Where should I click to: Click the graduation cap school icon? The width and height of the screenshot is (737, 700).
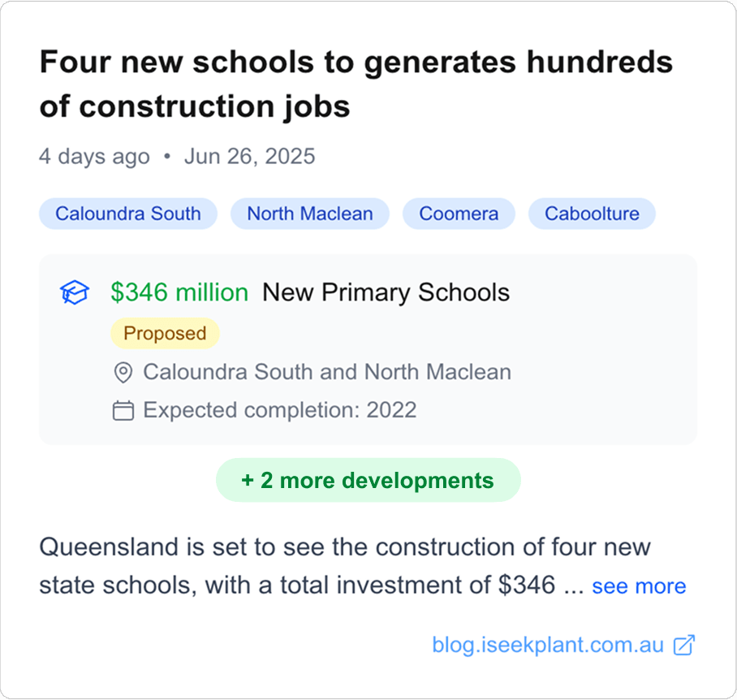pyautogui.click(x=74, y=293)
